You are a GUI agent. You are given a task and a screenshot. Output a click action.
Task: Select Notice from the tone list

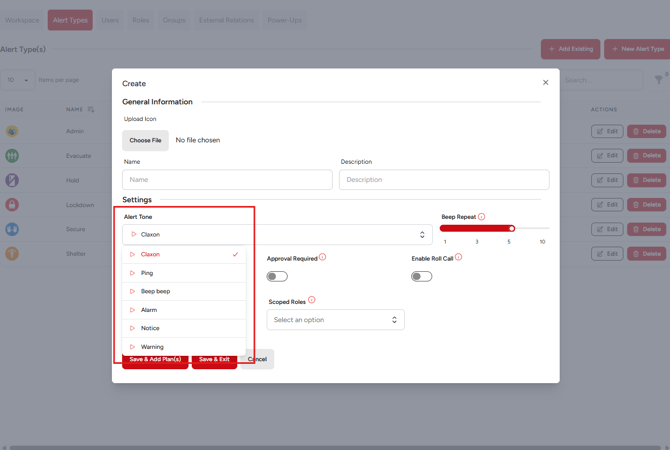pyautogui.click(x=150, y=328)
